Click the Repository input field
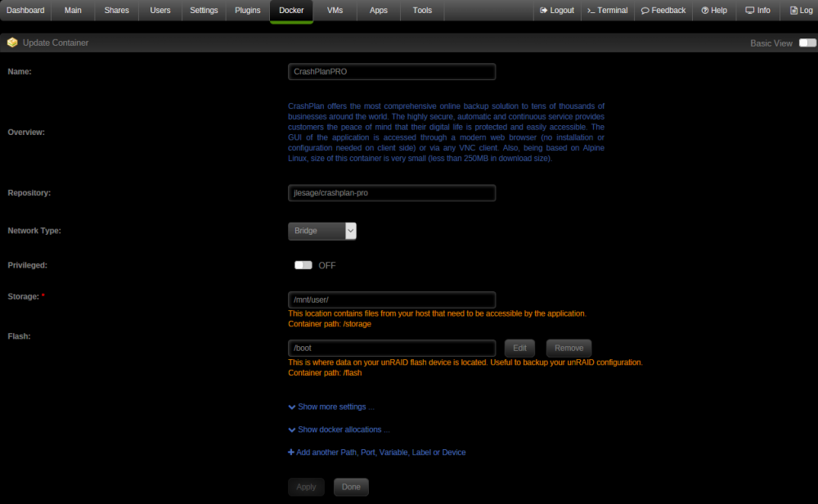 392,193
